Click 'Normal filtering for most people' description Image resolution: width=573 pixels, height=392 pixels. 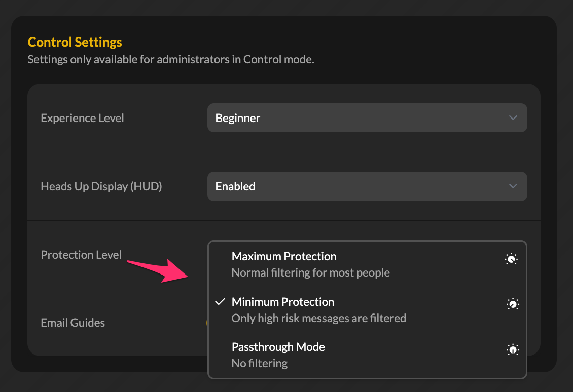pyautogui.click(x=311, y=272)
